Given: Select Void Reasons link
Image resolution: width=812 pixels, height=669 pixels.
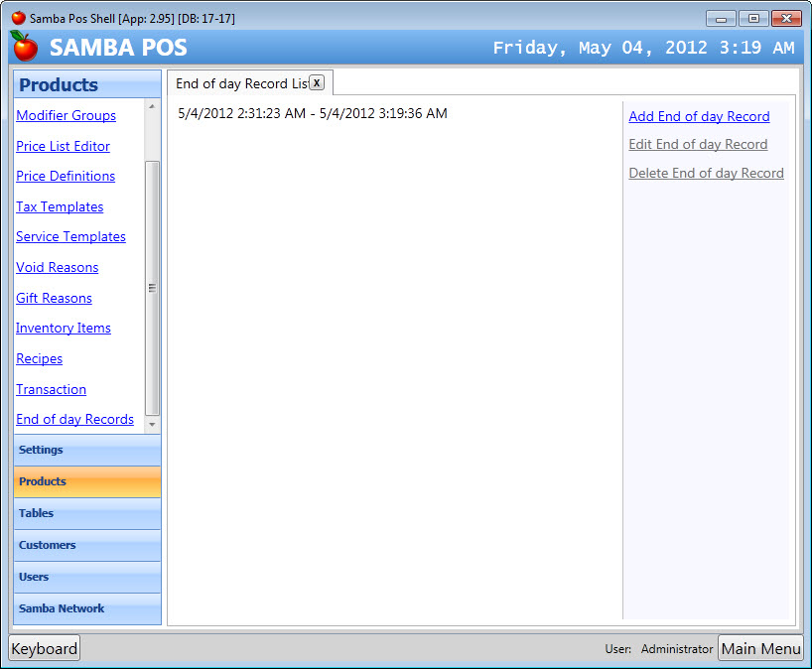Looking at the screenshot, I should (x=57, y=267).
